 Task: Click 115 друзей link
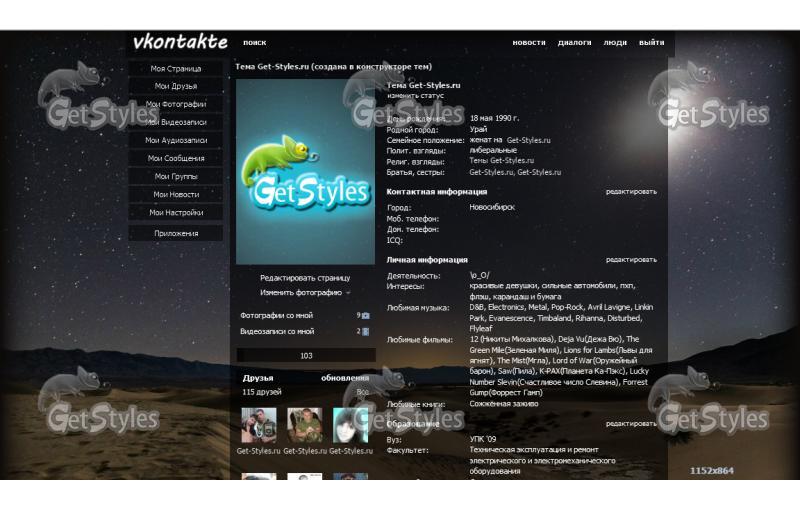262,392
